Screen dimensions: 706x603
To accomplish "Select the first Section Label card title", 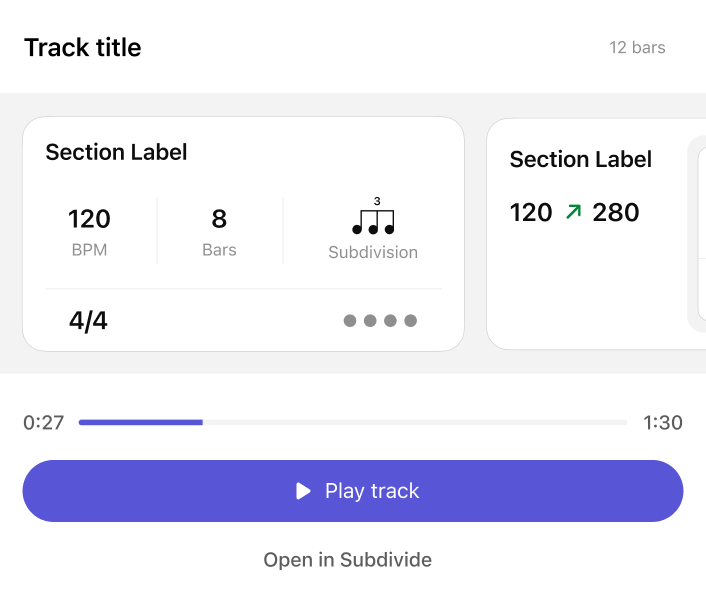I will (x=116, y=152).
